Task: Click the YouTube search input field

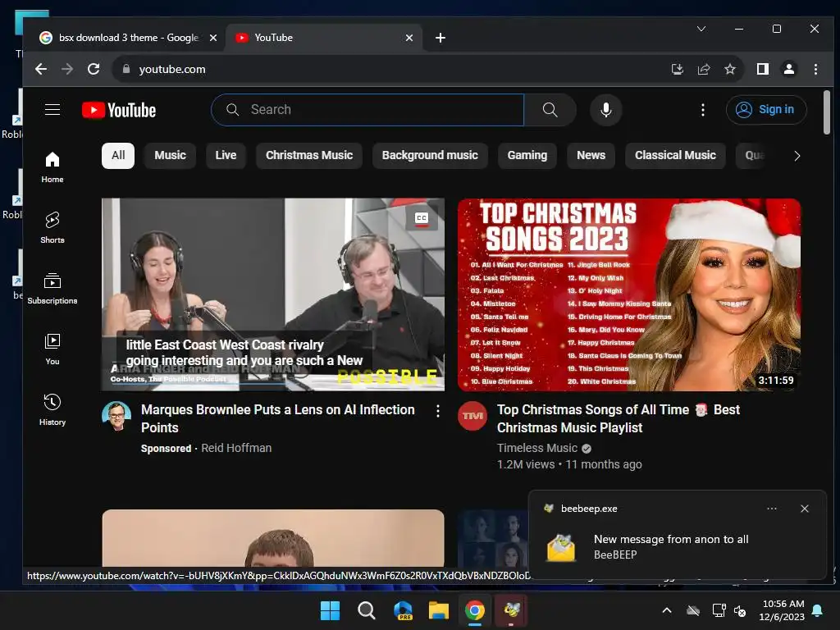Action: tap(367, 110)
